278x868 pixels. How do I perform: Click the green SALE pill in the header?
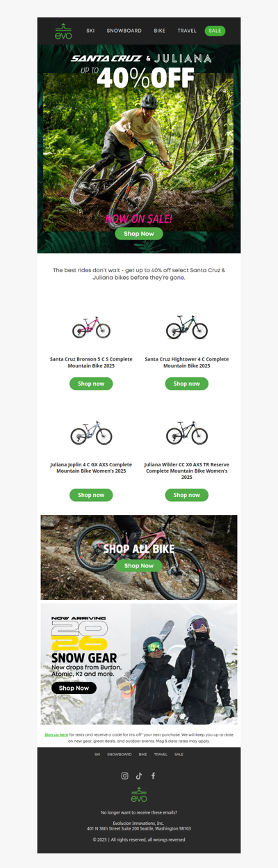215,31
